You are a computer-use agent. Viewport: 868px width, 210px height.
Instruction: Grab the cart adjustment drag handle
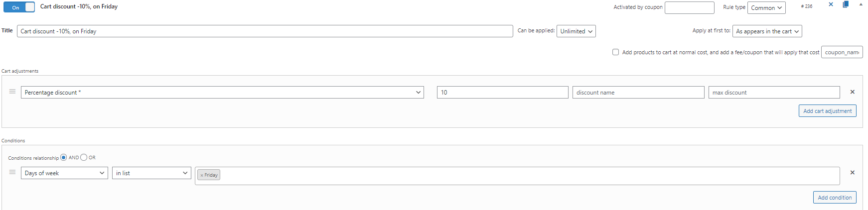12,92
